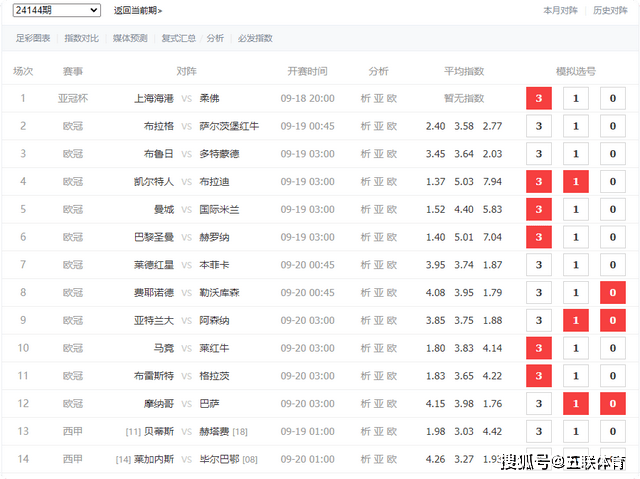
Task: Click team name 本菲卡
Action: [x=214, y=265]
